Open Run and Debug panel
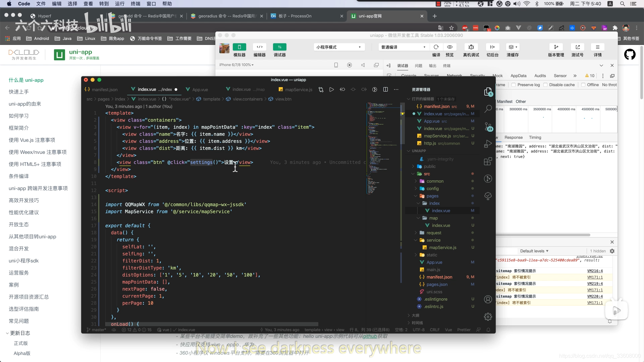The height and width of the screenshot is (362, 644). click(x=488, y=144)
